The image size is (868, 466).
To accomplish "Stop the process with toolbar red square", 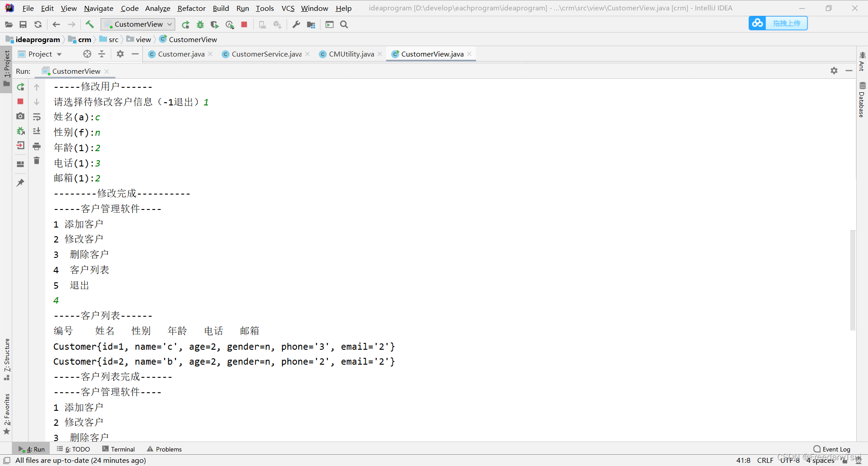I will [244, 24].
